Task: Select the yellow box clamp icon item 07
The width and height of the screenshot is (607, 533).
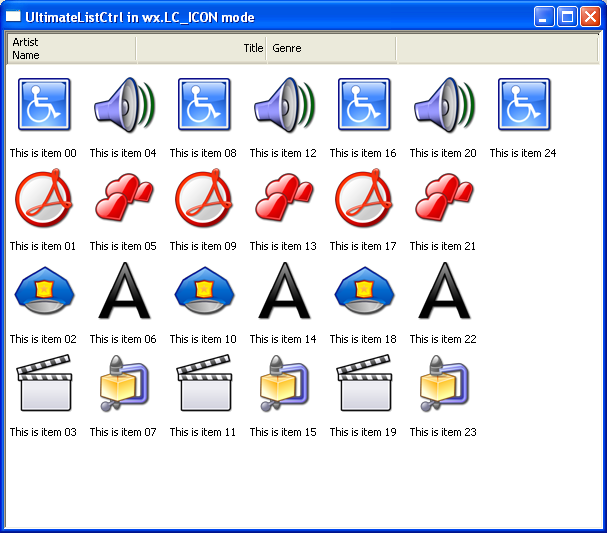Action: click(x=124, y=384)
